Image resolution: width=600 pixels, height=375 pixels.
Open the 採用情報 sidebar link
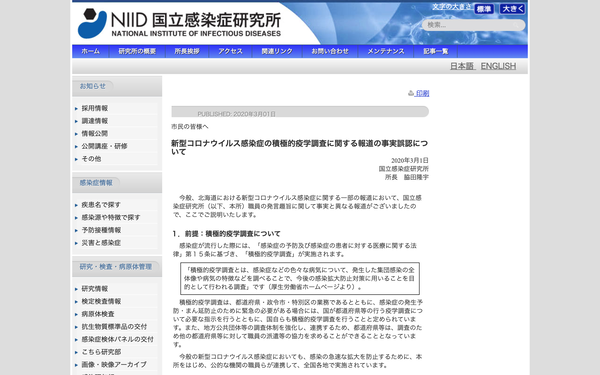pyautogui.click(x=95, y=108)
